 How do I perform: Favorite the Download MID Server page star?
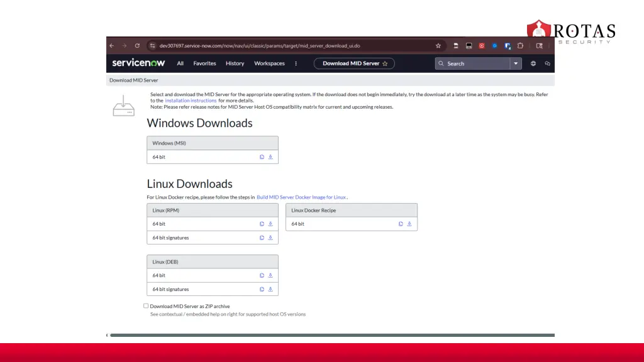click(x=385, y=63)
